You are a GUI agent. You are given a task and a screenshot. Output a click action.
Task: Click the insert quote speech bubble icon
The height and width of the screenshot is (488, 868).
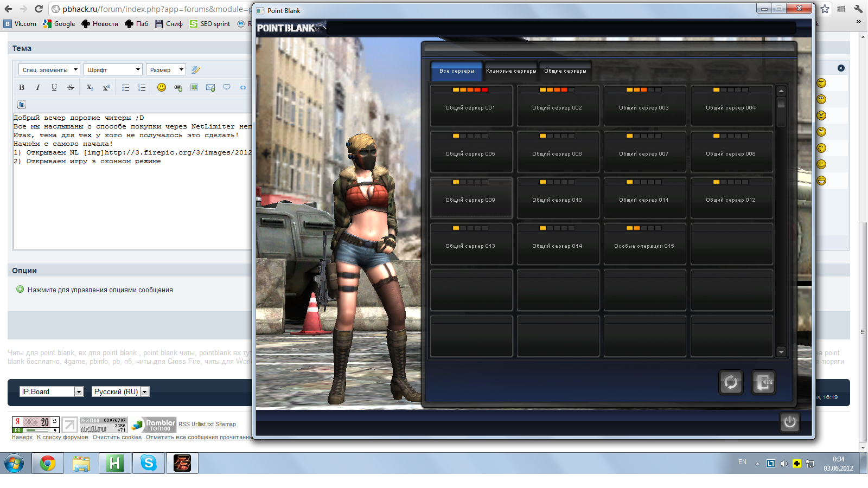(227, 87)
